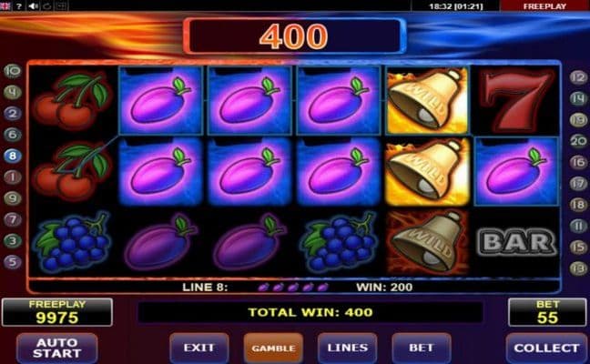Choose payline 20 marker on the right

pyautogui.click(x=578, y=141)
